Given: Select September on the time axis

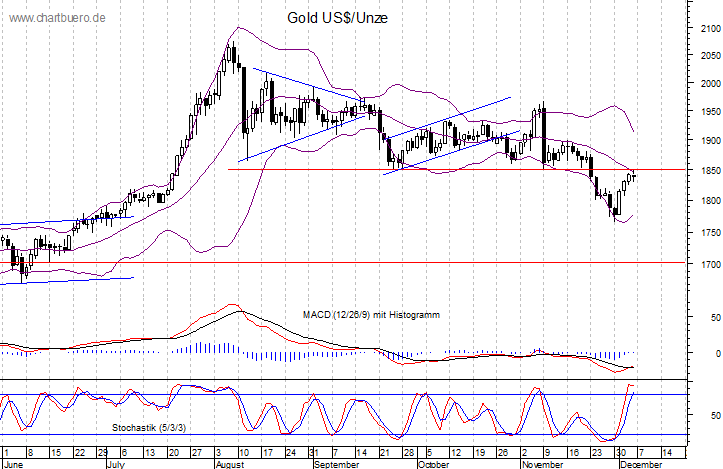Looking at the screenshot, I should [338, 464].
